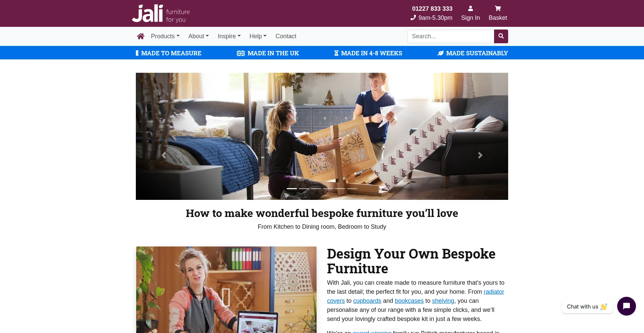Open the Contact menu item
Image resolution: width=644 pixels, height=333 pixels.
[286, 36]
